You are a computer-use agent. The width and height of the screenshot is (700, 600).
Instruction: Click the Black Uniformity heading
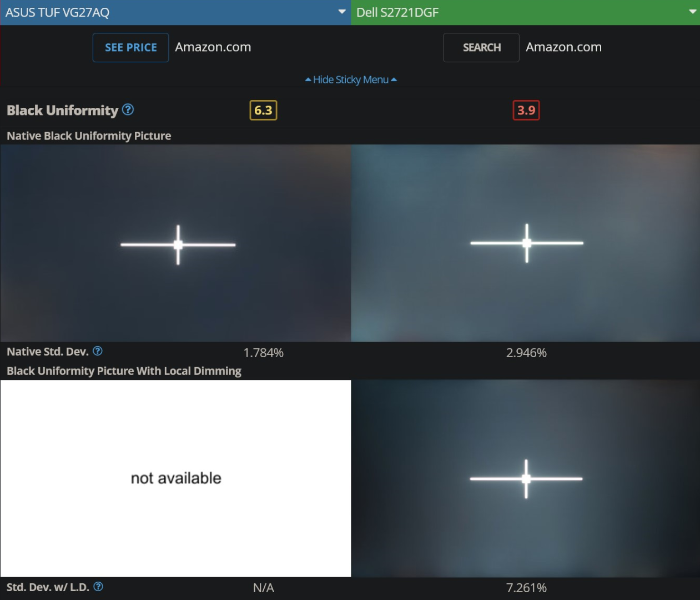[63, 111]
